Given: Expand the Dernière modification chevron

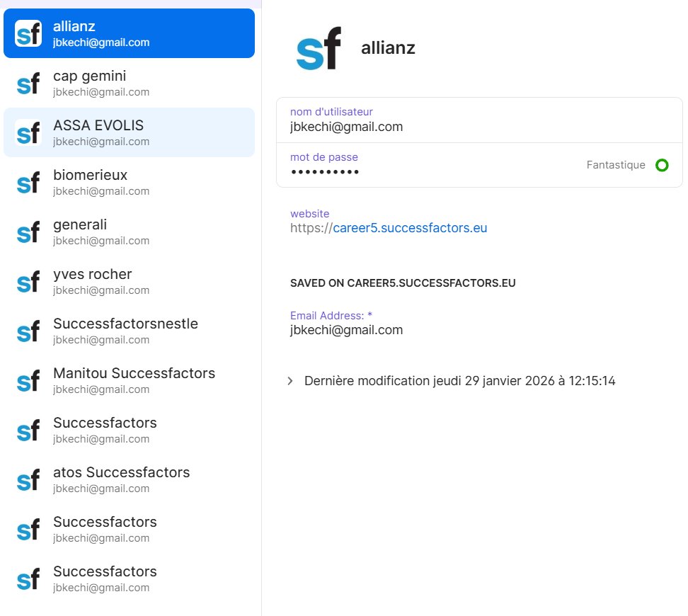Looking at the screenshot, I should (290, 381).
